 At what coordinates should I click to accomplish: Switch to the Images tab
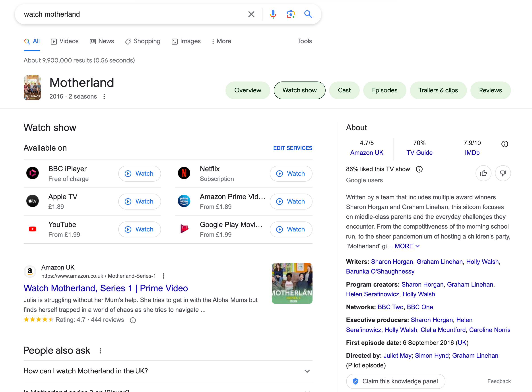point(186,41)
